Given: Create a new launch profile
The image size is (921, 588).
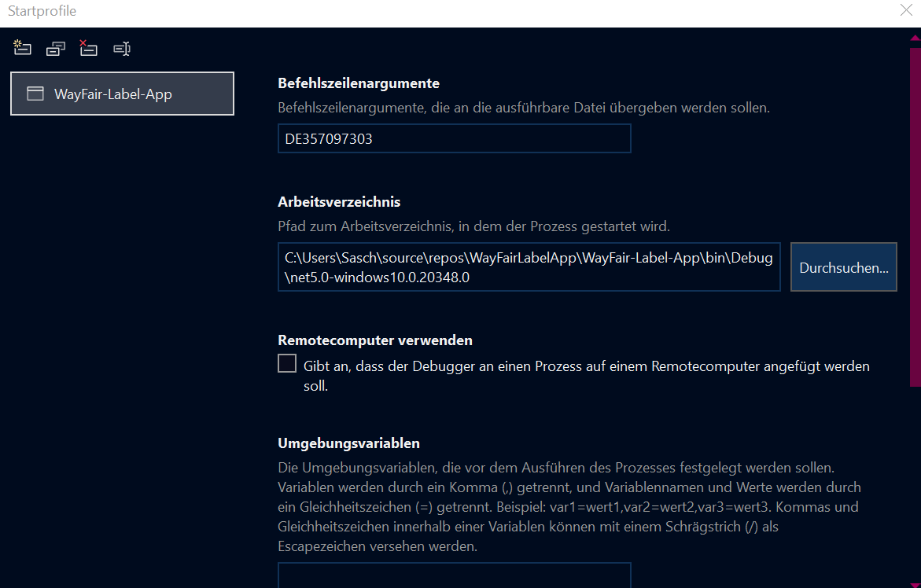Looking at the screenshot, I should 22,48.
